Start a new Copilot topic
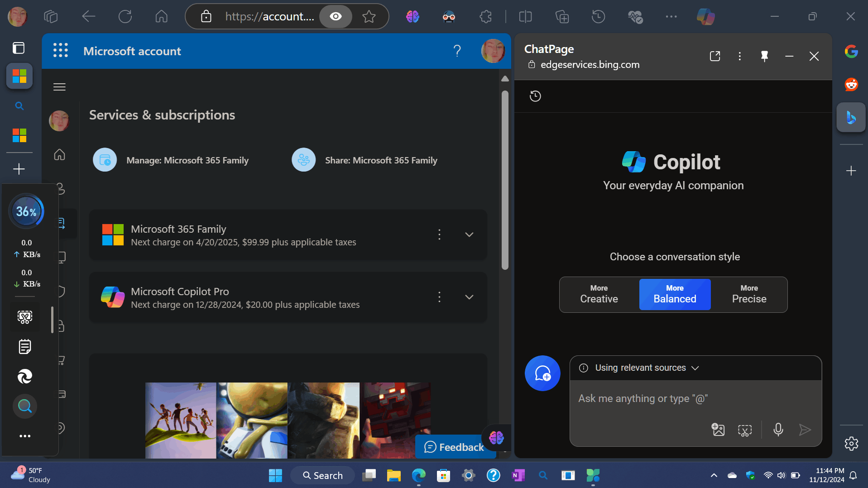The image size is (868, 488). pyautogui.click(x=542, y=373)
